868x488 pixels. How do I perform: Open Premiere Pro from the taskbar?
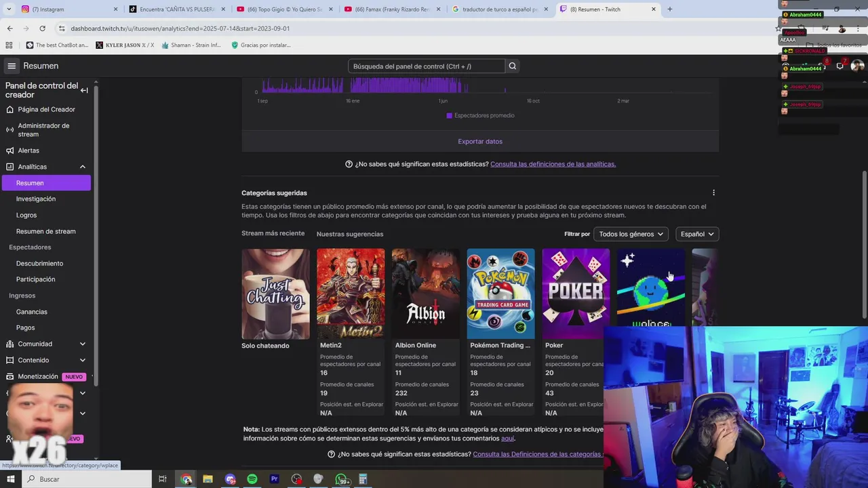point(275,479)
